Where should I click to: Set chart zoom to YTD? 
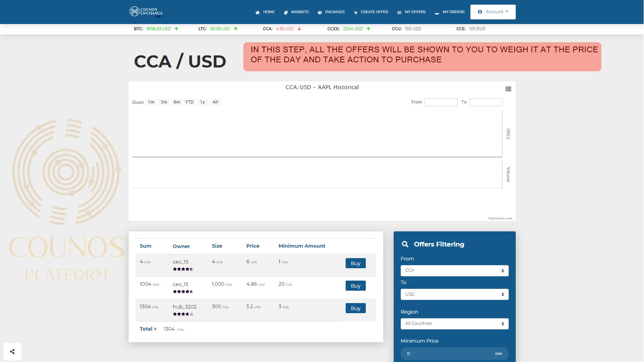(189, 102)
